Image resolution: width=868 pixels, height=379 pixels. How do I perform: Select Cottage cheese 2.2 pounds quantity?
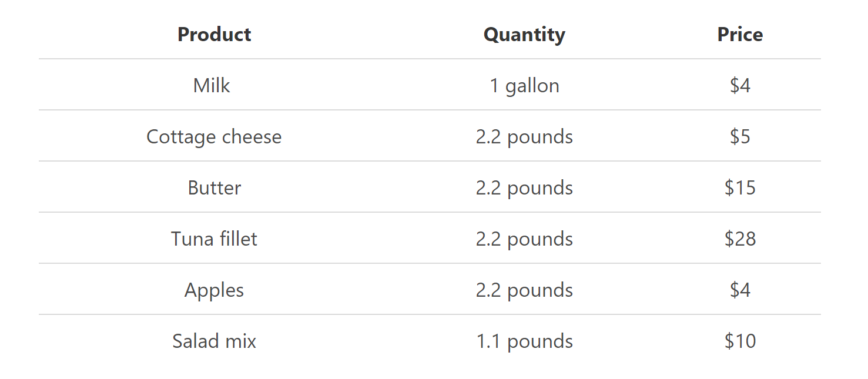click(x=524, y=137)
